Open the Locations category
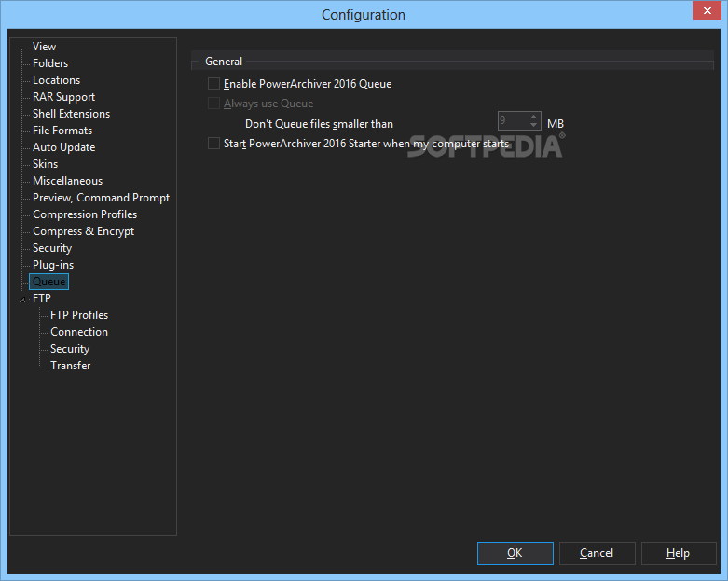The width and height of the screenshot is (728, 581). pyautogui.click(x=56, y=80)
